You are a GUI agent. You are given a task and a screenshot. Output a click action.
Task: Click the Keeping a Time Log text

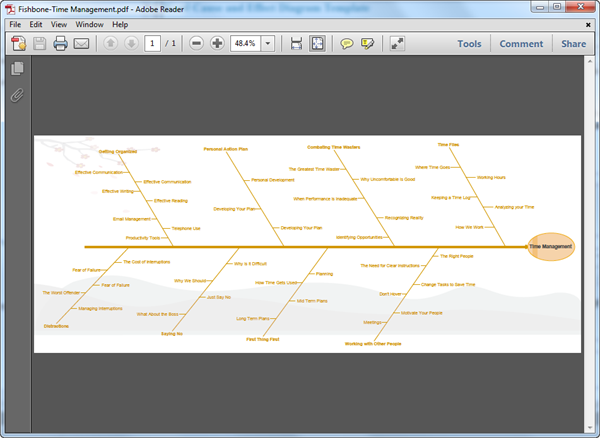tap(451, 198)
